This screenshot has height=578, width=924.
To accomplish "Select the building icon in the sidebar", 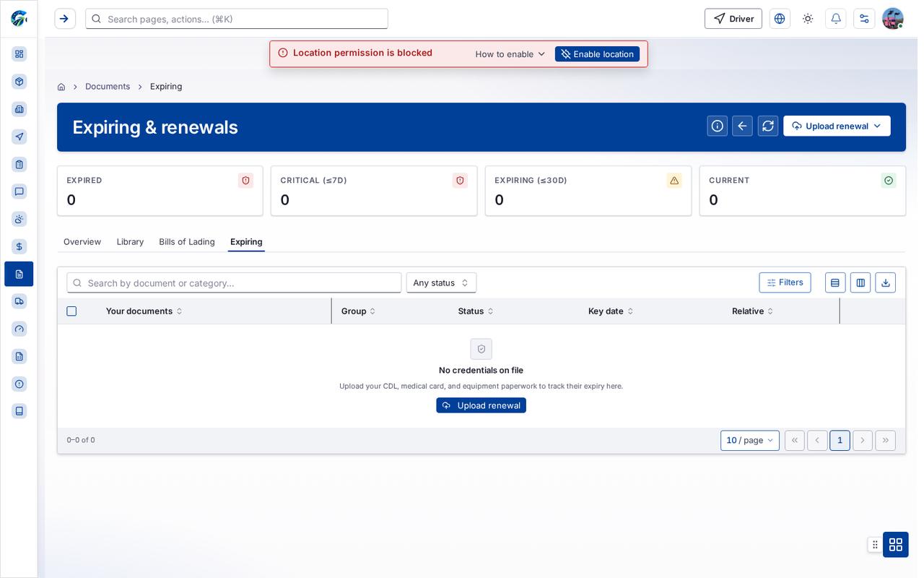I will (x=19, y=109).
